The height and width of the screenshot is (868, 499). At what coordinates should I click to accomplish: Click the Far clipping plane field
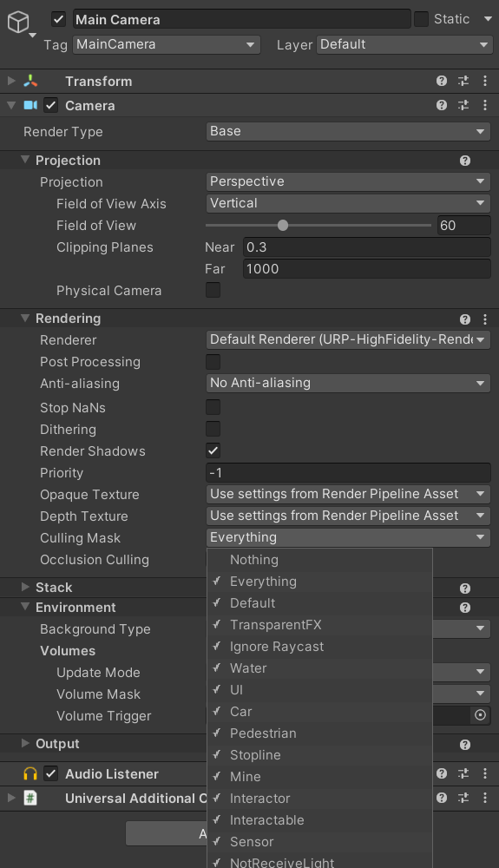[366, 269]
